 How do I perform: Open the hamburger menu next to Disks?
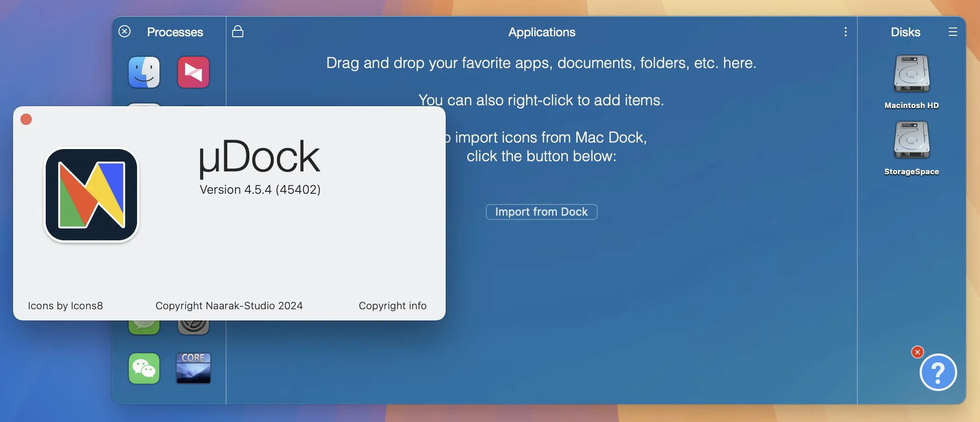953,32
